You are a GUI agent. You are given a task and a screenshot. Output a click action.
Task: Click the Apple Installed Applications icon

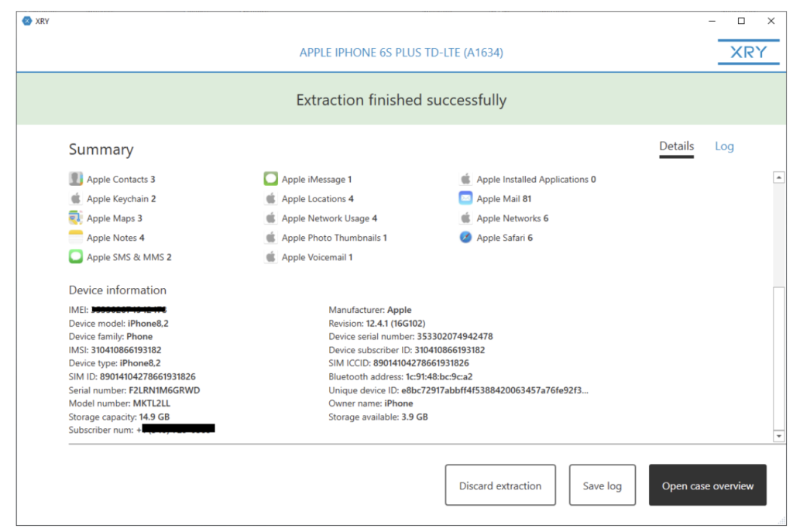[x=465, y=179]
